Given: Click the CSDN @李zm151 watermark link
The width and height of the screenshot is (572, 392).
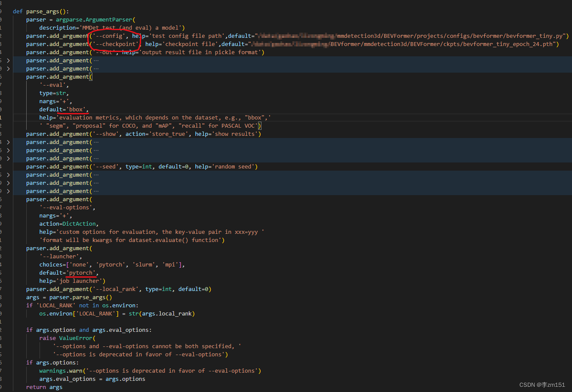Looking at the screenshot, I should coord(541,385).
